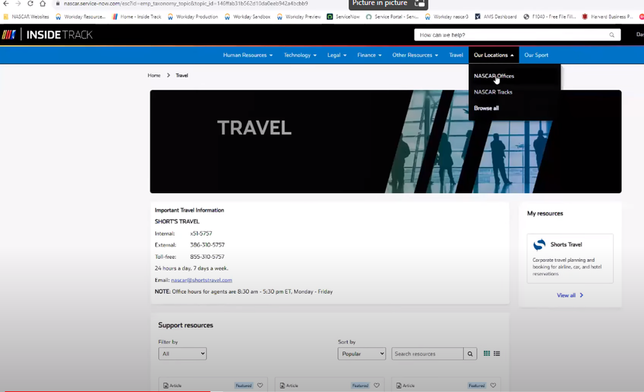Screen dimensions: 644x392
Task: Select NASCAR Offices from Our Locations menu
Action: tap(494, 76)
